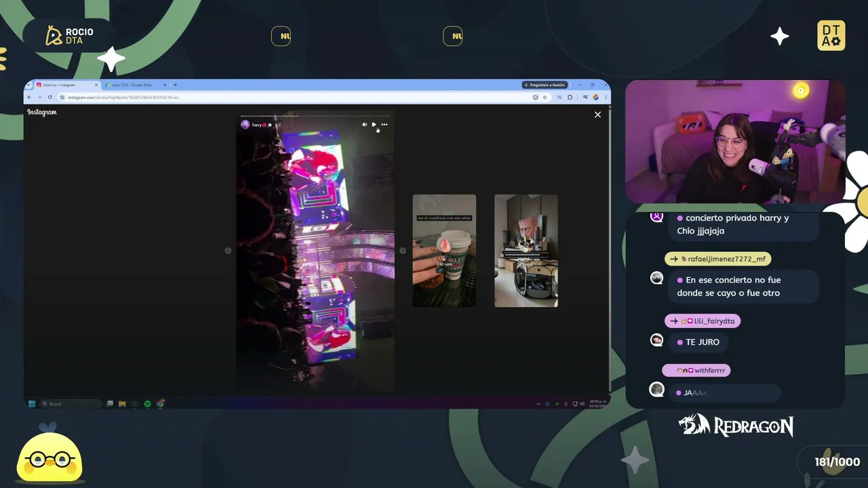Click the story progress bar

click(x=315, y=116)
